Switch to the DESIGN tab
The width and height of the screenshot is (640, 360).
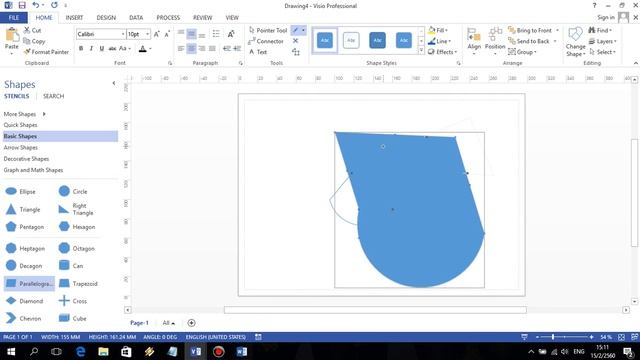(x=106, y=18)
